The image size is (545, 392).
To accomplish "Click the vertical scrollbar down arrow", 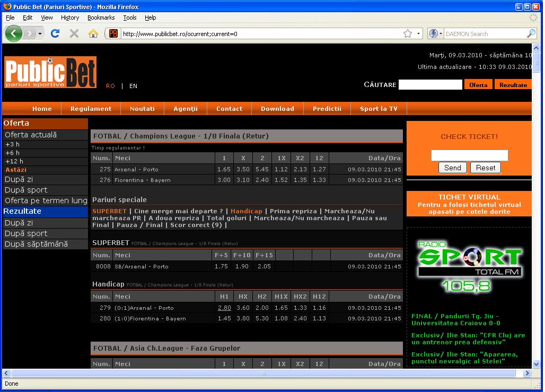I will click(536, 364).
